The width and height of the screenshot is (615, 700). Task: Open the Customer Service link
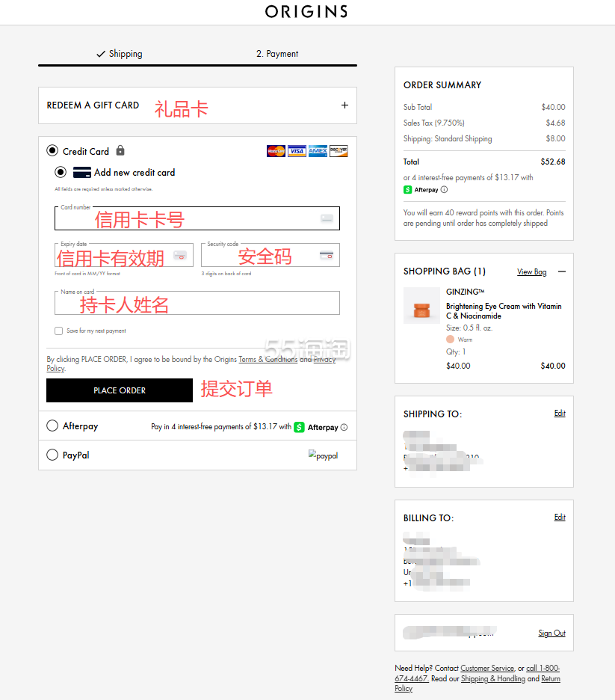487,669
